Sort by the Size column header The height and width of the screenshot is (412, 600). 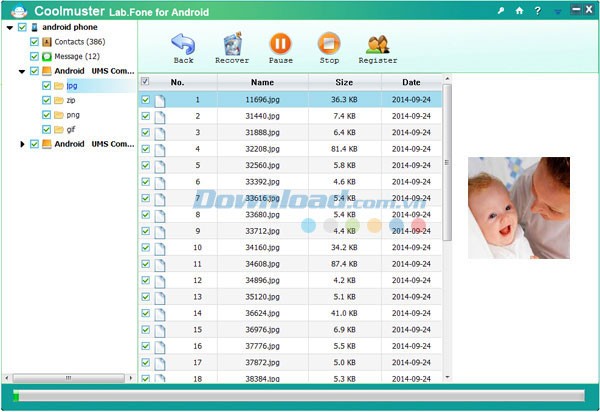[344, 82]
